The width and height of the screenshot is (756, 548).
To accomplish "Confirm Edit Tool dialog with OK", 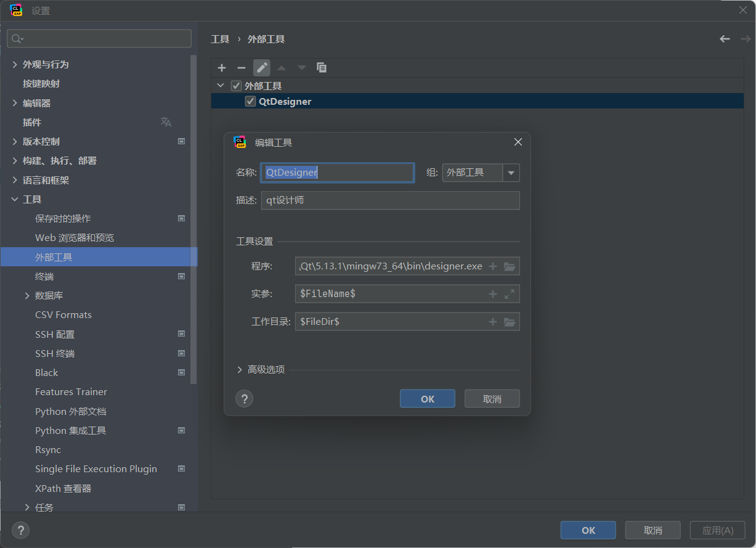I will pos(428,399).
